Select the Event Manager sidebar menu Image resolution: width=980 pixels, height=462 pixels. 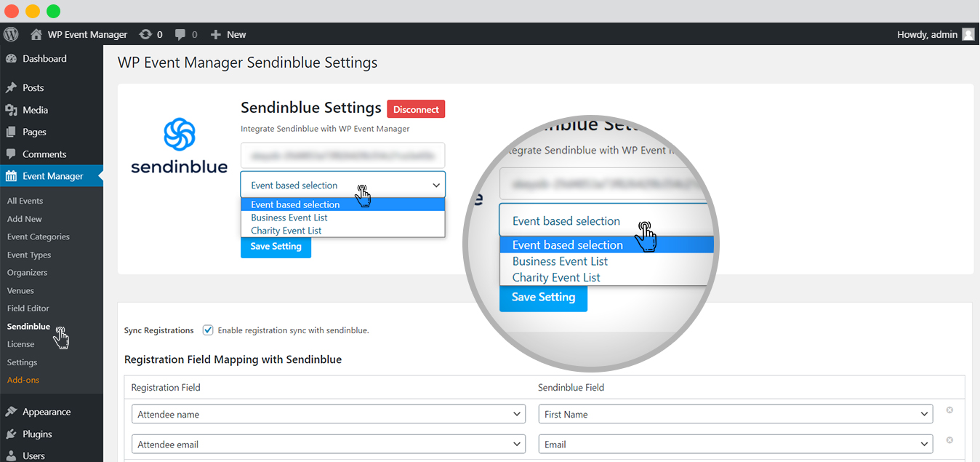[x=52, y=176]
